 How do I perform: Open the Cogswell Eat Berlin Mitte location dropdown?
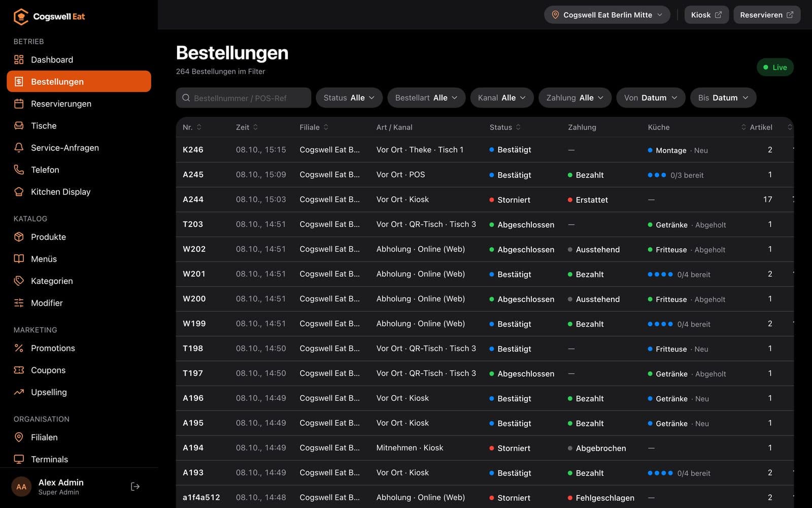pyautogui.click(x=607, y=15)
